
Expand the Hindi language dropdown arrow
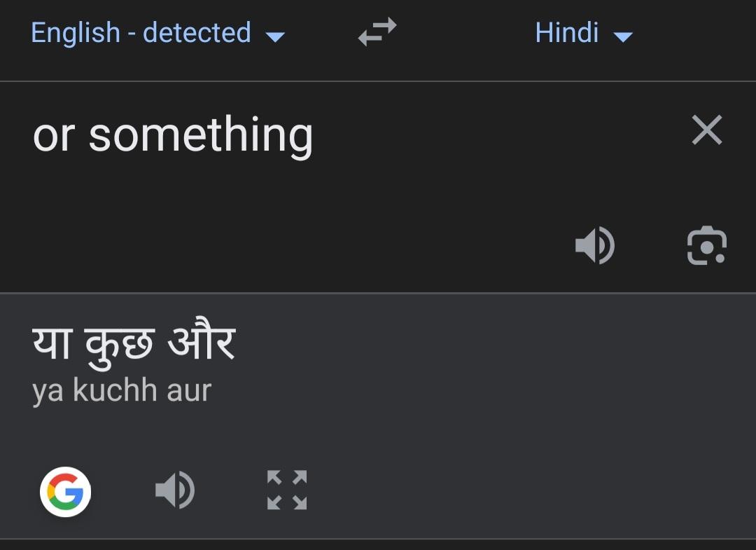tap(622, 36)
